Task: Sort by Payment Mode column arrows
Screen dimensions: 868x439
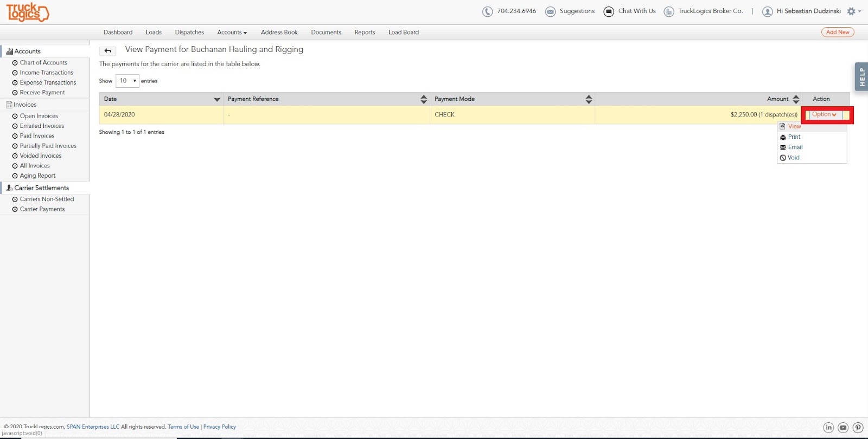Action: pos(589,99)
